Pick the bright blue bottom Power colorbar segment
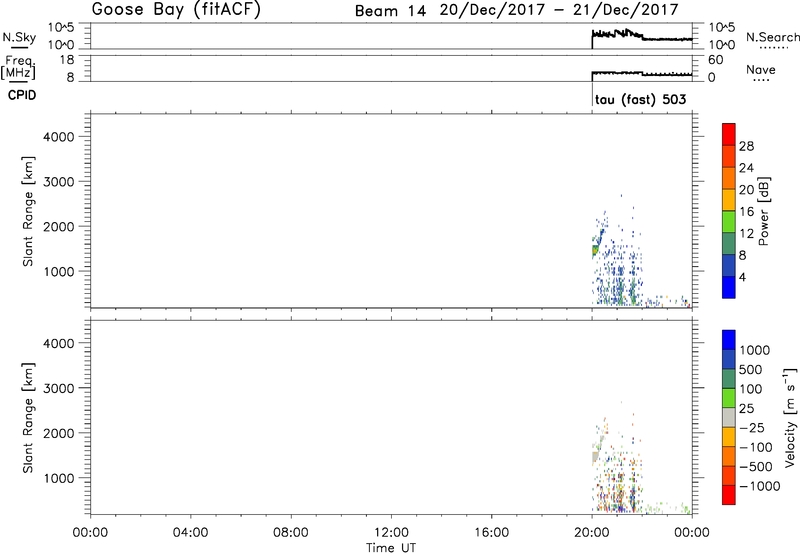 pyautogui.click(x=729, y=287)
